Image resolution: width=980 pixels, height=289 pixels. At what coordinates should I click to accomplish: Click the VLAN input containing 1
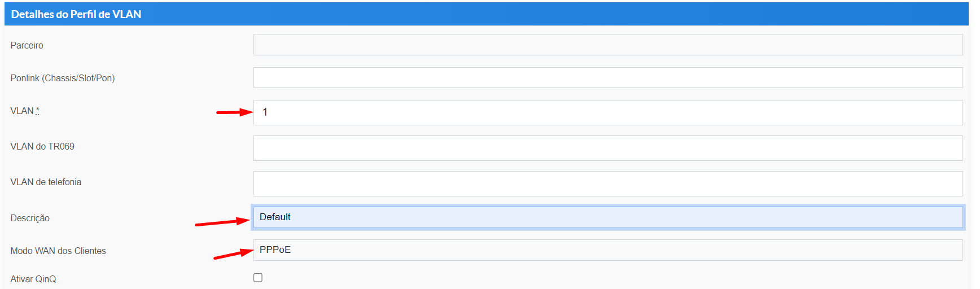[x=607, y=112]
